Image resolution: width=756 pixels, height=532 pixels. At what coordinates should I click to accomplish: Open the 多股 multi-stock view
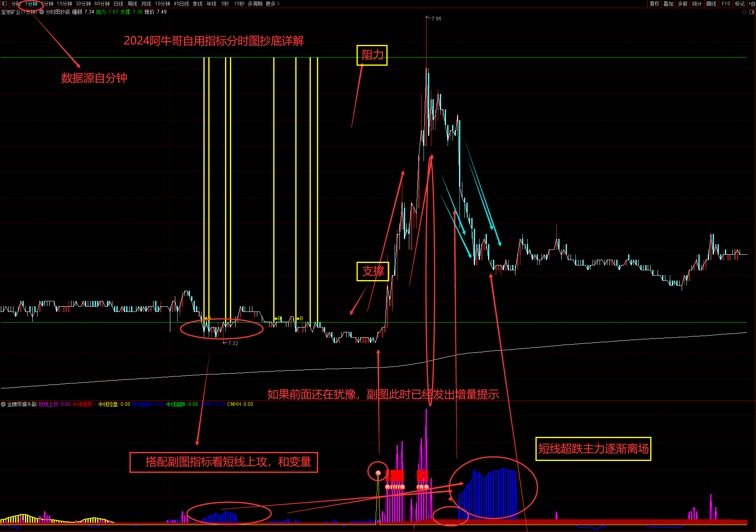coord(683,4)
